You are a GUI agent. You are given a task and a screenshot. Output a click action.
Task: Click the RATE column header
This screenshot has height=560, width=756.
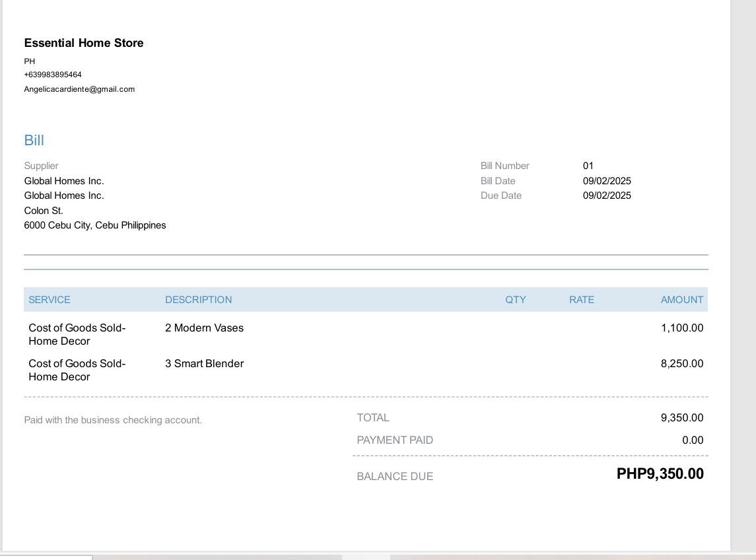click(582, 300)
